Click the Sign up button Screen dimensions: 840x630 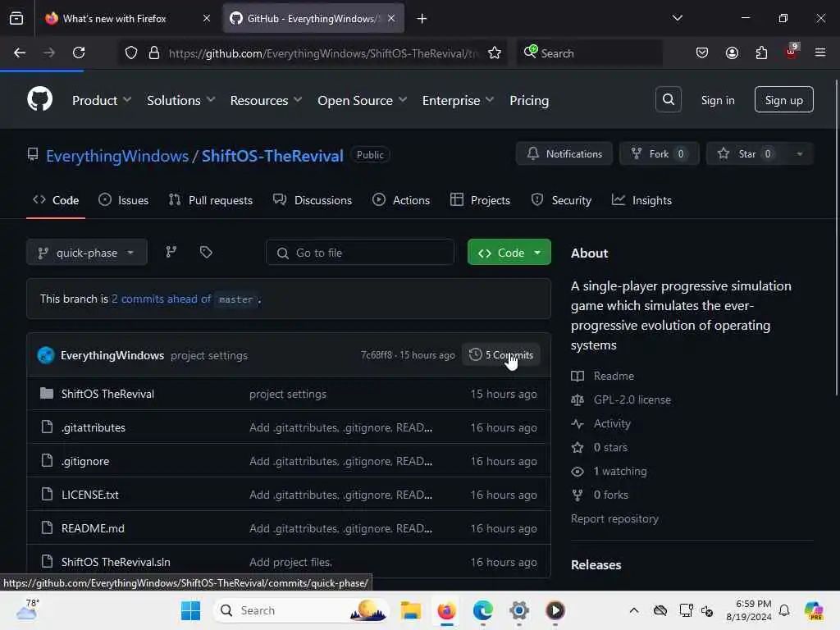(783, 99)
